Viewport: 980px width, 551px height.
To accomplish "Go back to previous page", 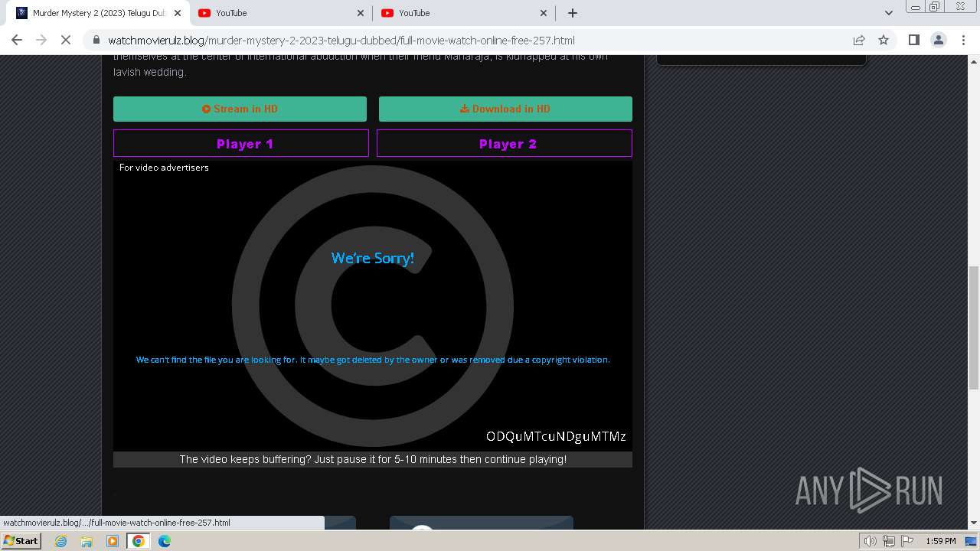I will (x=17, y=40).
